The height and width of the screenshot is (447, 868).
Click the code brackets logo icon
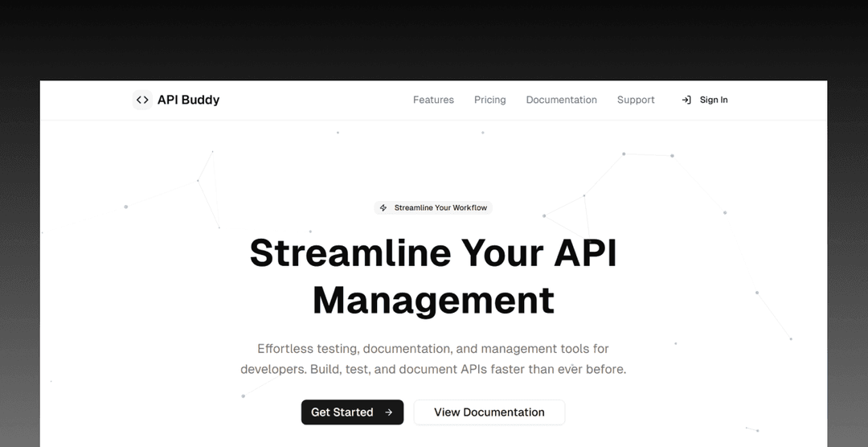coord(142,100)
